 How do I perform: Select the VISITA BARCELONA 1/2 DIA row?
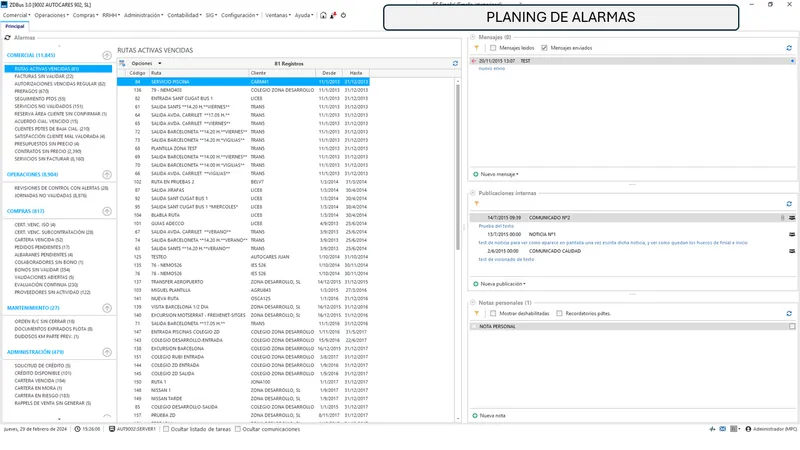coord(243,307)
